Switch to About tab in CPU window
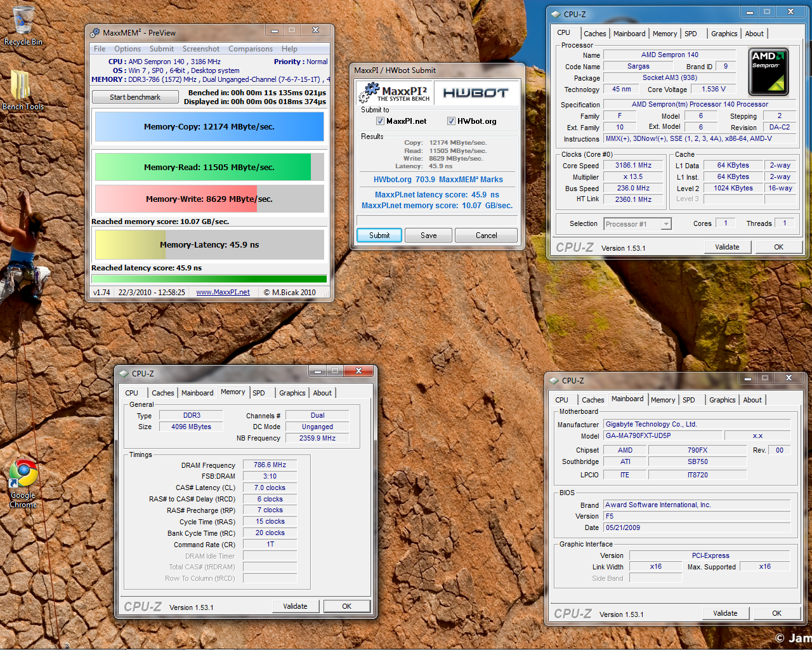Screen dimensions: 812x650 pyautogui.click(x=754, y=34)
